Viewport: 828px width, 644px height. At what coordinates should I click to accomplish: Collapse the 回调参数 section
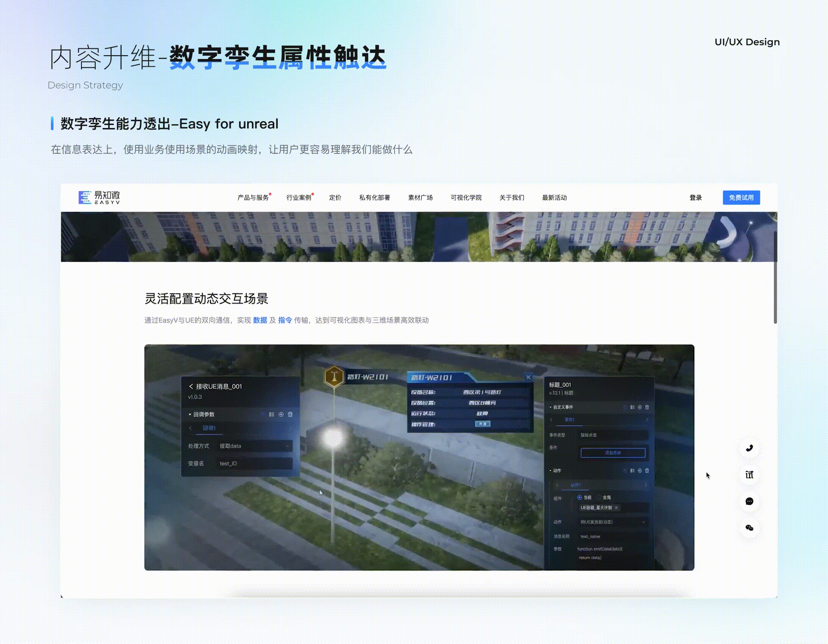point(190,414)
